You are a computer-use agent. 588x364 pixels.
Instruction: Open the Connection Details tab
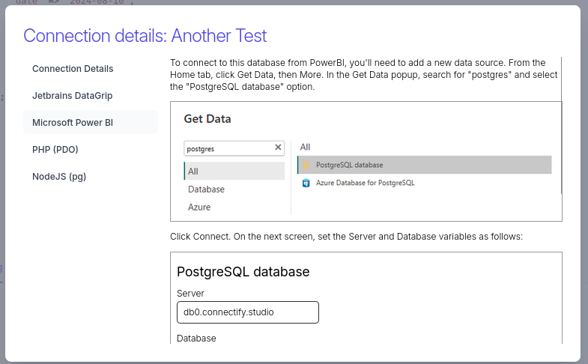pos(73,69)
